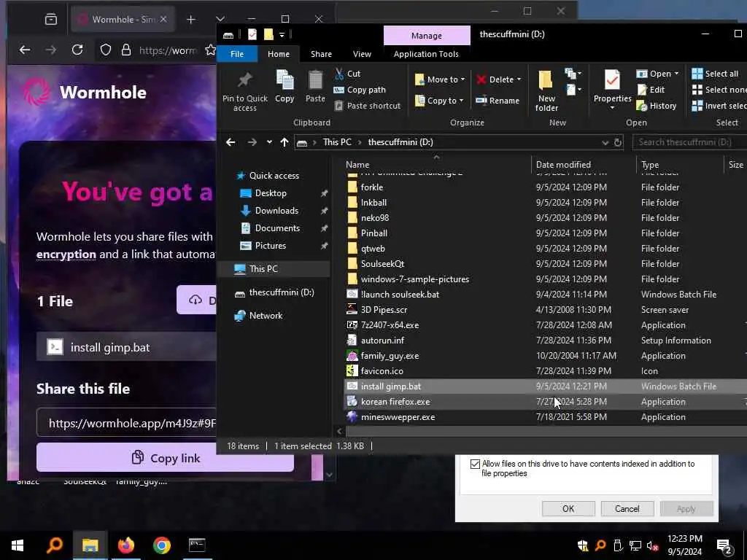This screenshot has width=747, height=560.
Task: Open Application Tools ribbon tab
Action: point(426,54)
